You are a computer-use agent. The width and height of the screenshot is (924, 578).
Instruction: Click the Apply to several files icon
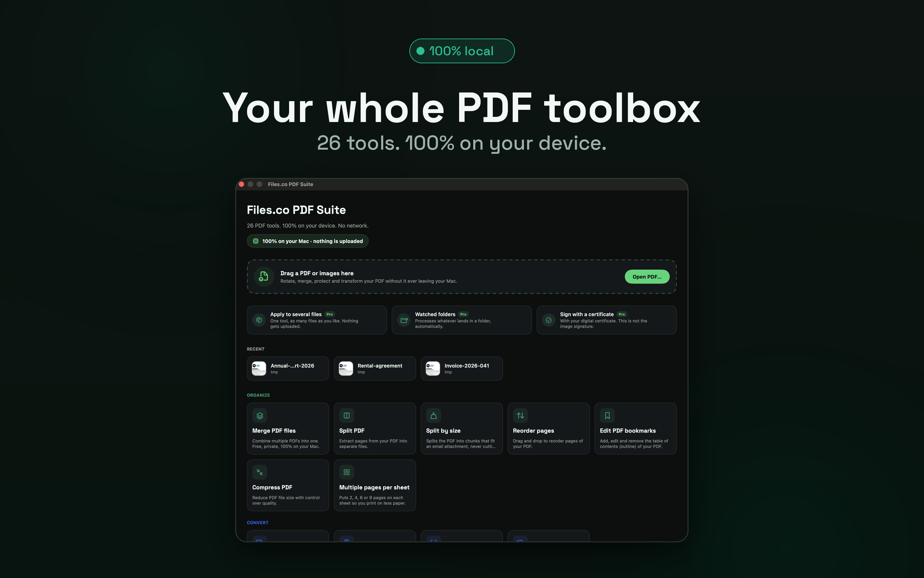point(259,320)
